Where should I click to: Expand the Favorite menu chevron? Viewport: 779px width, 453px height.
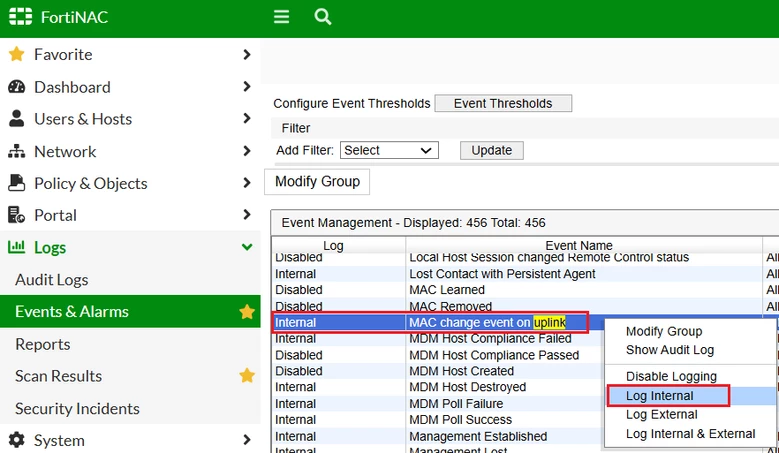pyautogui.click(x=247, y=54)
